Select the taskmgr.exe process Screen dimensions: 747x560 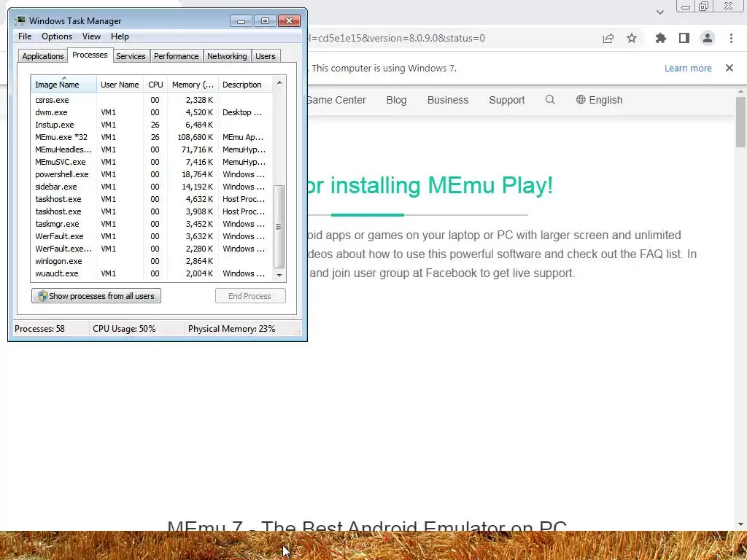tap(152, 224)
